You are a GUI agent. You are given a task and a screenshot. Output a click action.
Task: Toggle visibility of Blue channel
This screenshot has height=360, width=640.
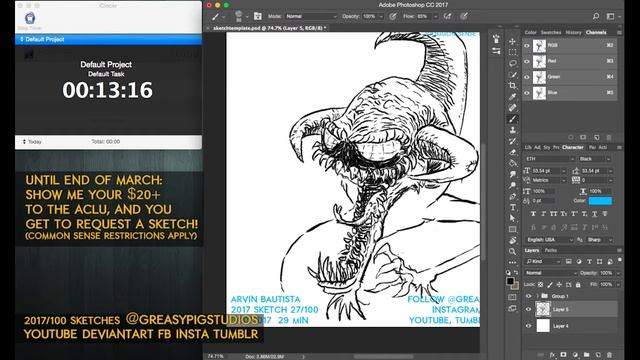(527, 93)
